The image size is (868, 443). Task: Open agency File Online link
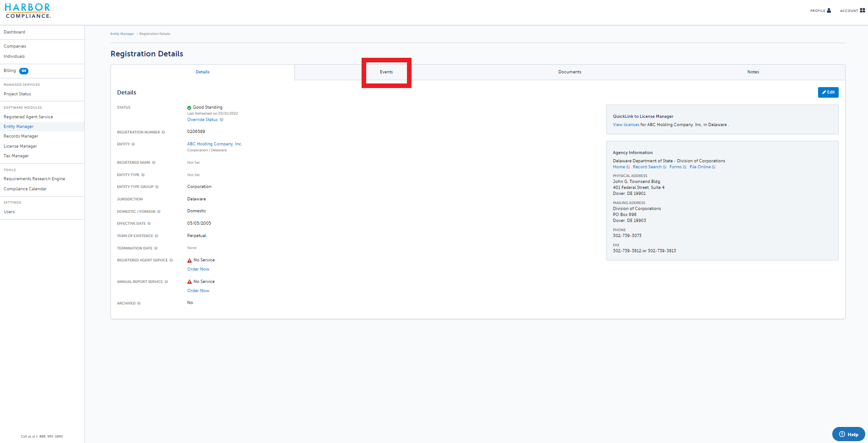click(700, 167)
